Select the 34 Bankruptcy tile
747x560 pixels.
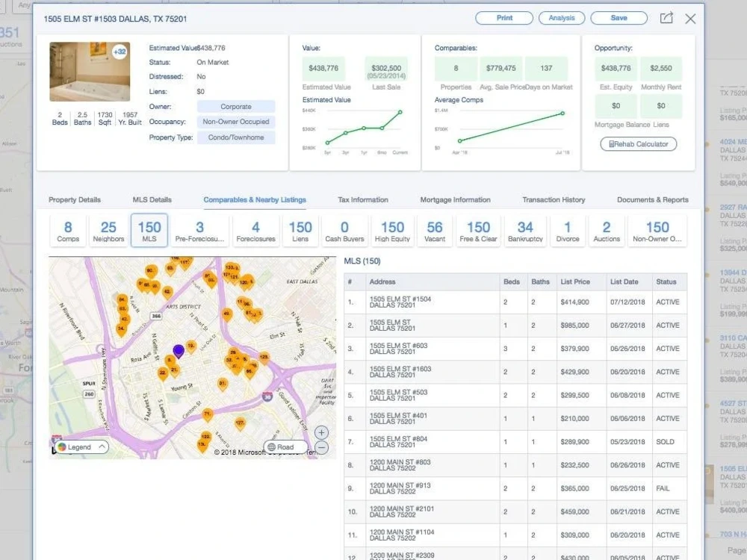click(x=525, y=231)
